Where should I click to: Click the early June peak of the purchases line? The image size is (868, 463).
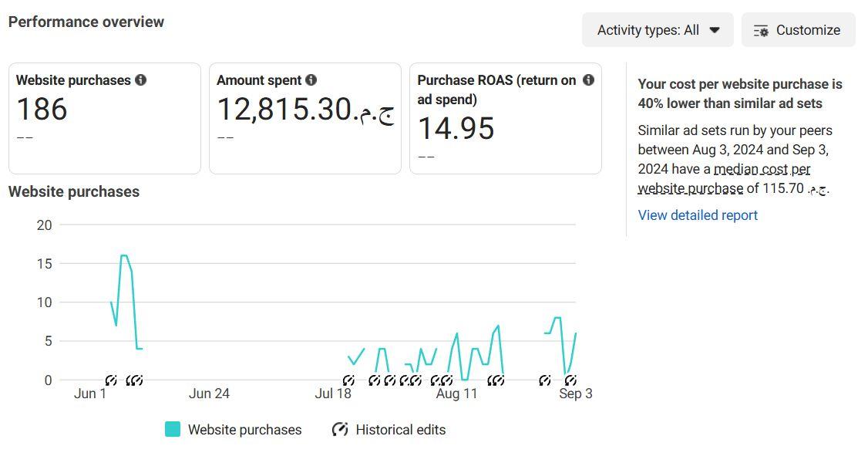point(124,255)
